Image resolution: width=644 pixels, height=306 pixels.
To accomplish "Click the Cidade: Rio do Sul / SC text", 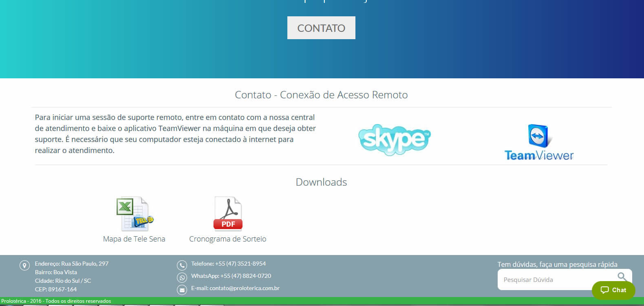I will (x=63, y=281).
